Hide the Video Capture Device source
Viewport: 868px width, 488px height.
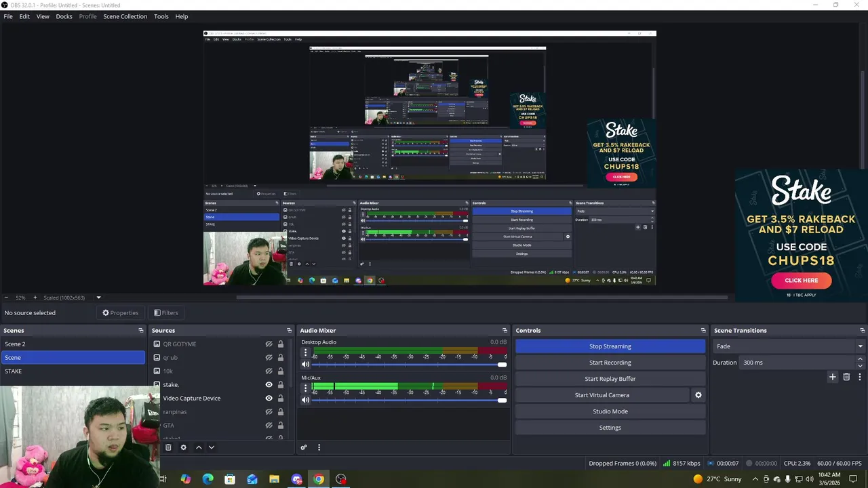pyautogui.click(x=269, y=399)
